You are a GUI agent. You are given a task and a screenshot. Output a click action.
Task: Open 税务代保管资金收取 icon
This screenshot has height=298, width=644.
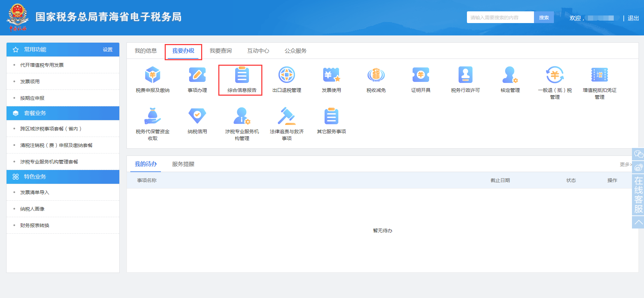click(153, 116)
